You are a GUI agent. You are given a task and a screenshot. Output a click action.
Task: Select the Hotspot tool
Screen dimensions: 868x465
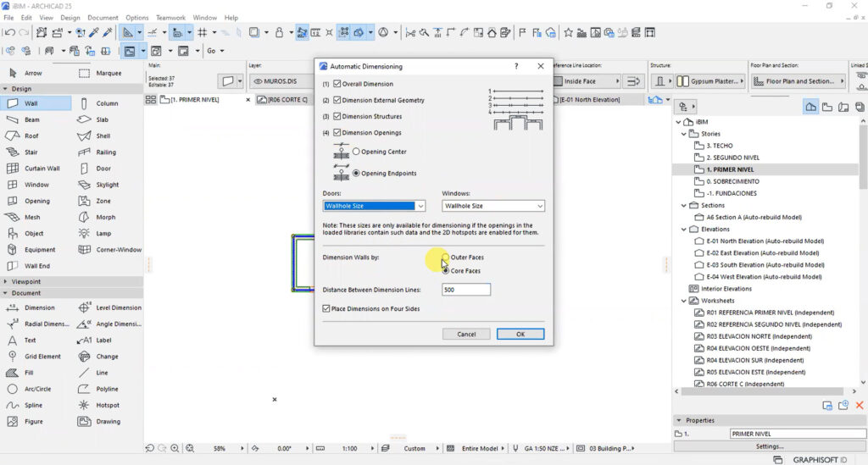pos(108,405)
